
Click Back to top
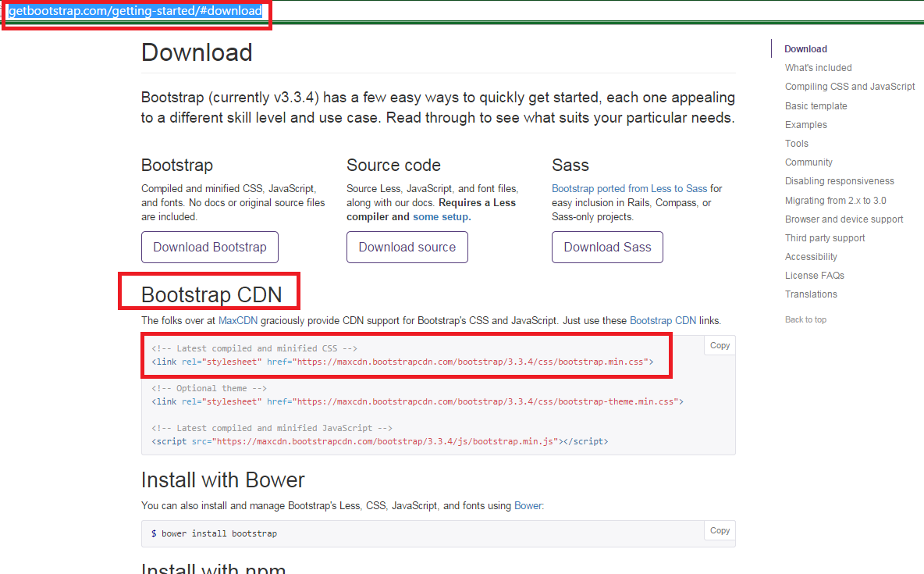tap(805, 319)
